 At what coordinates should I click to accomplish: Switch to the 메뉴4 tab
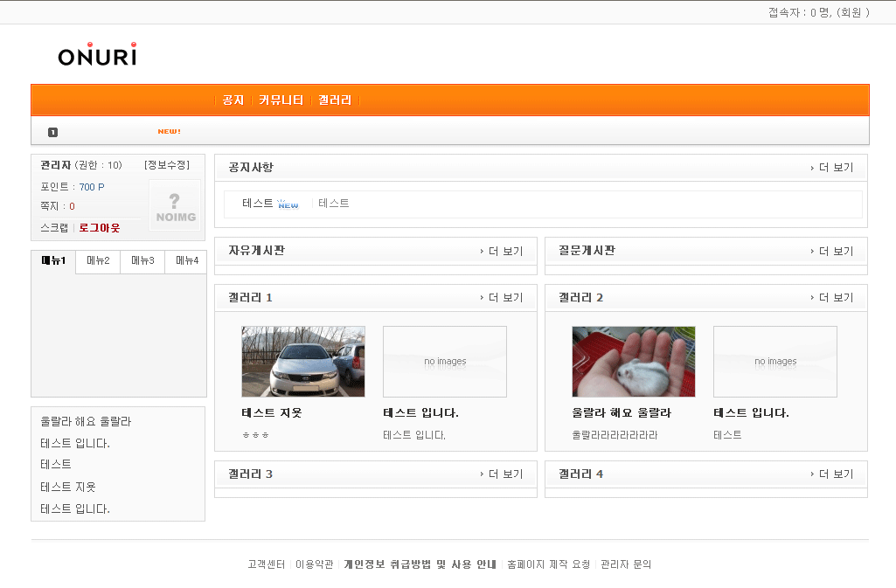[x=186, y=261]
